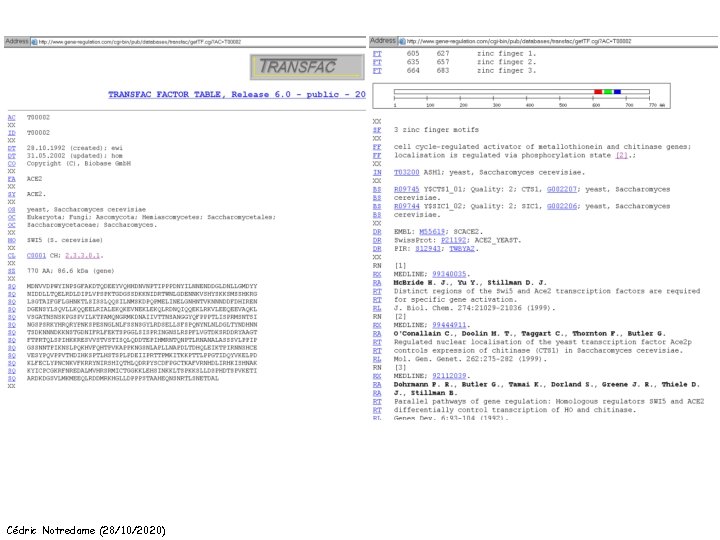Viewport: 720px width, 540px height.
Task: Select the text 770 AA; 86.6 kDa (gene)
Action: pos(70,271)
